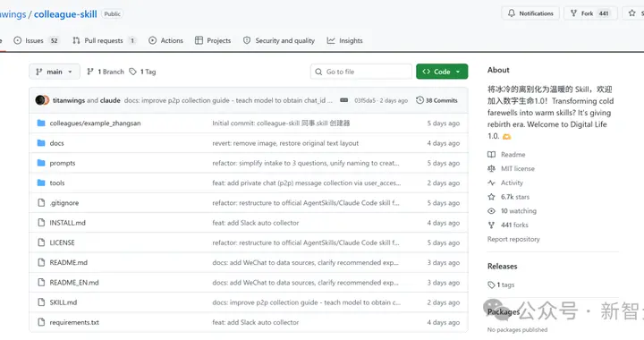644x340 pixels.
Task: Open the green Code dropdown
Action: (442, 72)
